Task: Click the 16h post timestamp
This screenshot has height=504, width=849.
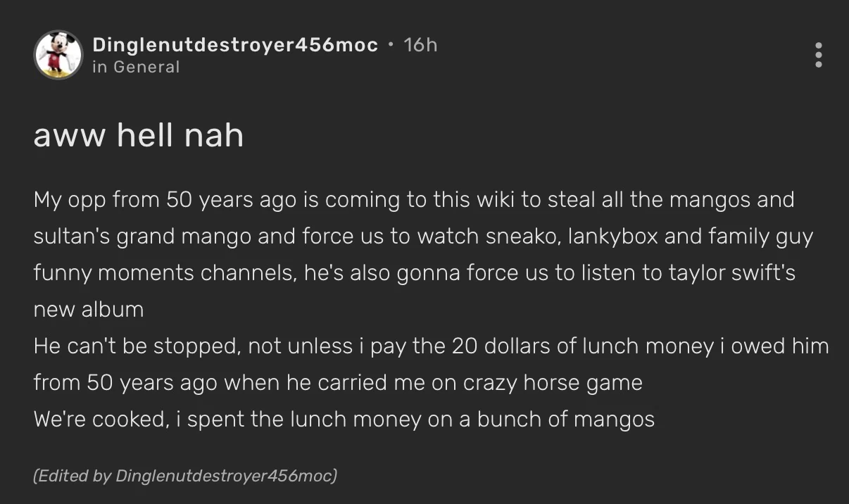Action: [x=421, y=45]
